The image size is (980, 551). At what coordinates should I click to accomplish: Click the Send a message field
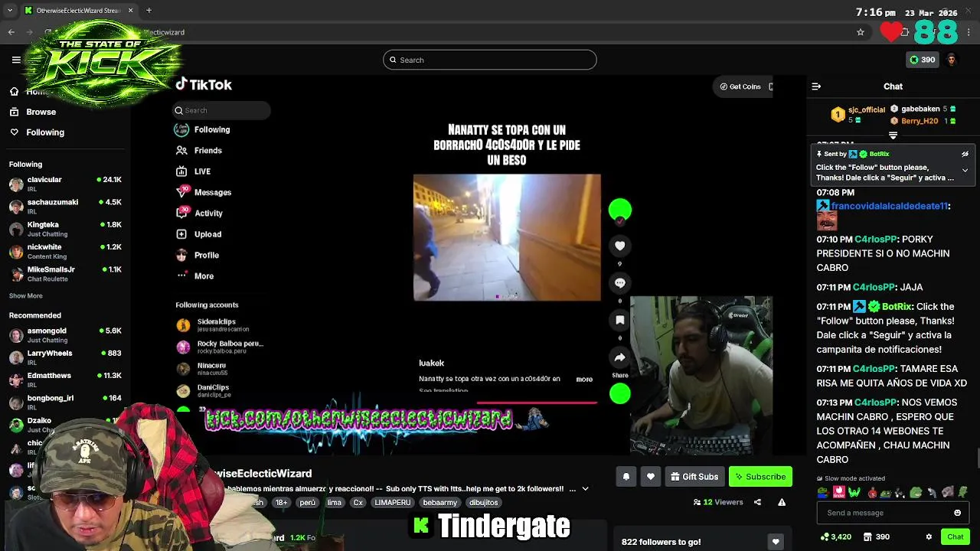tap(882, 513)
